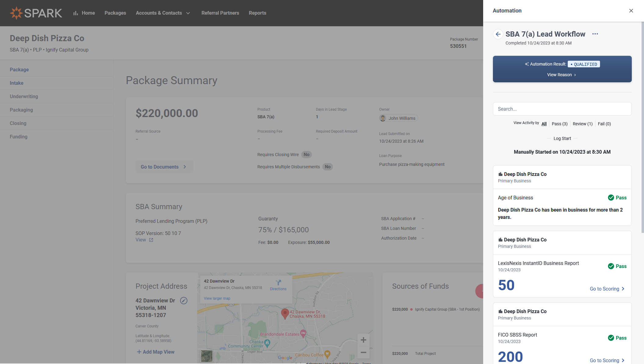The height and width of the screenshot is (364, 644).
Task: Click the Caribou Coffee map marker
Action: point(327,354)
